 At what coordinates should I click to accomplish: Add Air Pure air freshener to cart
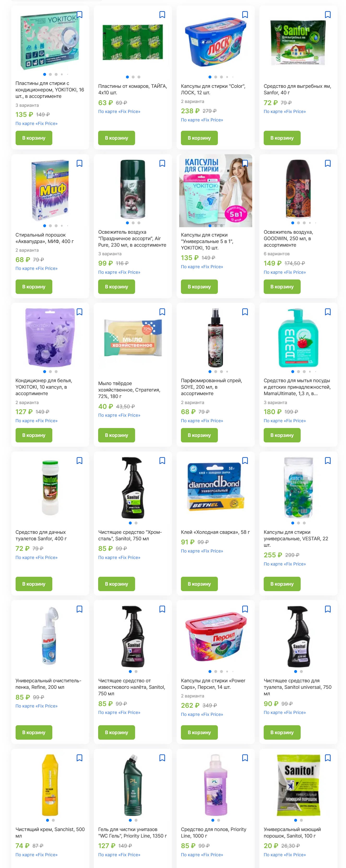coord(117,287)
